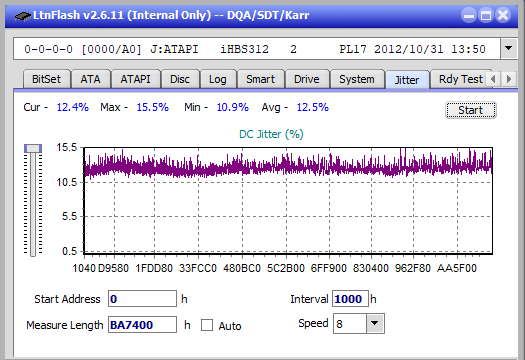Open the System tab
Viewport: 525px width, 360px height.
pos(357,79)
